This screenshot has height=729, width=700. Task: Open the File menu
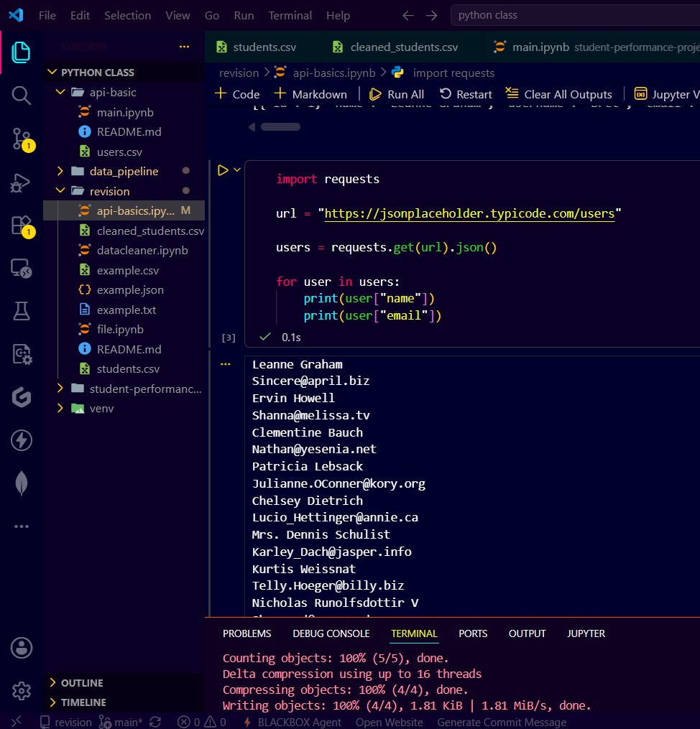pos(47,15)
